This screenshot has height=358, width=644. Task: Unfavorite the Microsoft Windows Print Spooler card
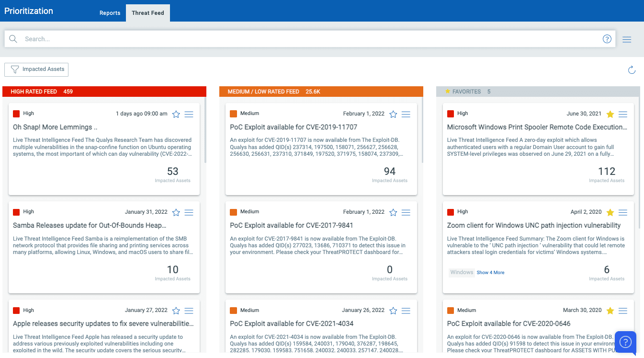point(610,114)
